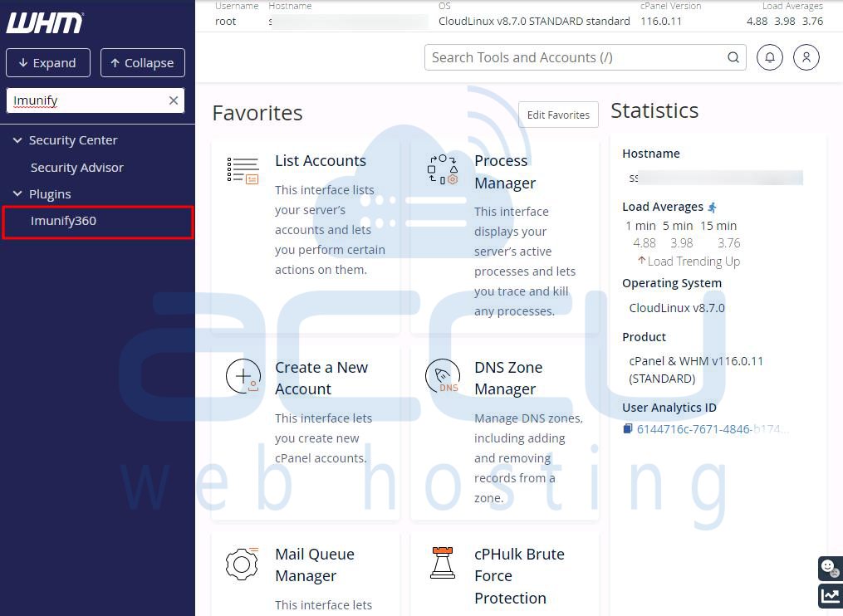The width and height of the screenshot is (843, 616).
Task: Click the copy icon beside User Analytics ID
Action: tap(628, 428)
